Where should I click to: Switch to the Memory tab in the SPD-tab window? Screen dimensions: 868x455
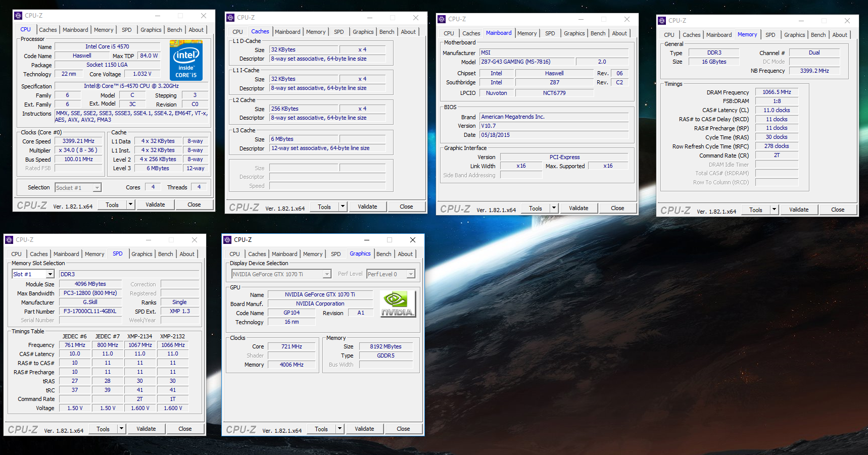pos(94,254)
